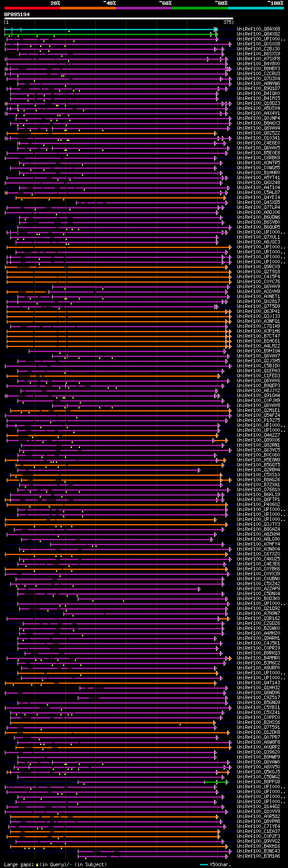Click the purple ~60% identity legend segment
Image resolution: width=288 pixels, height=868 pixels.
click(144, 8)
